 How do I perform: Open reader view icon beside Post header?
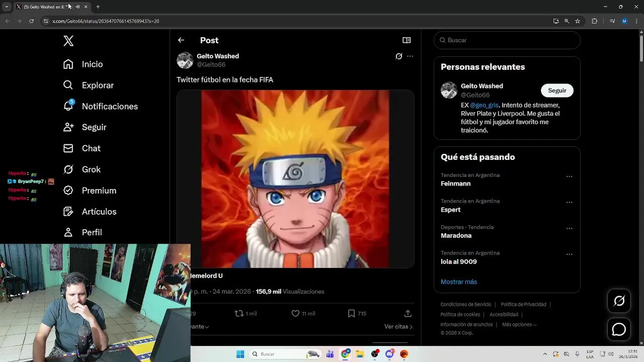(x=407, y=40)
